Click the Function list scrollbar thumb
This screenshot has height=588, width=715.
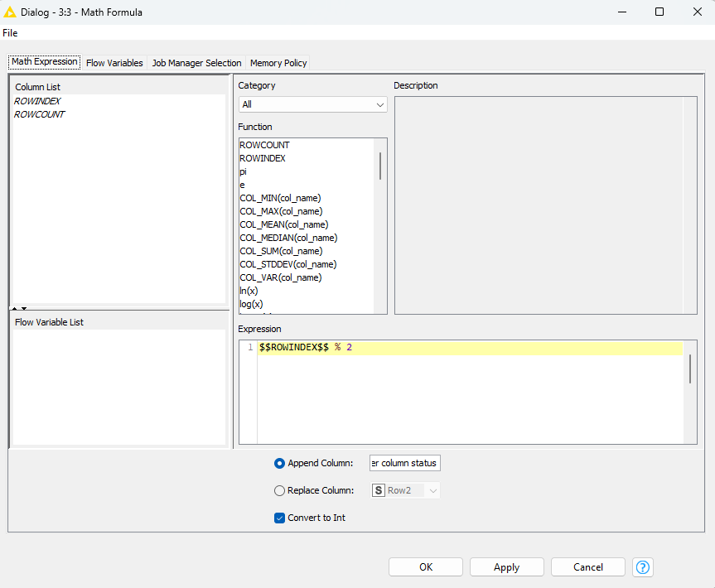pos(379,166)
